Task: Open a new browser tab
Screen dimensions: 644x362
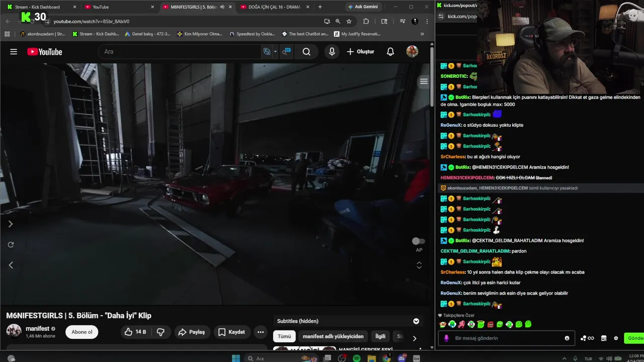Action: (320, 7)
